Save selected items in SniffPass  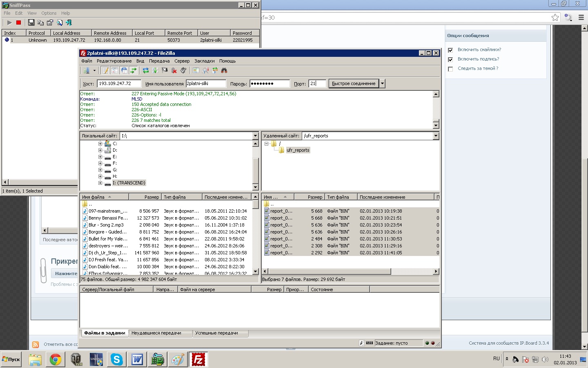(x=31, y=22)
